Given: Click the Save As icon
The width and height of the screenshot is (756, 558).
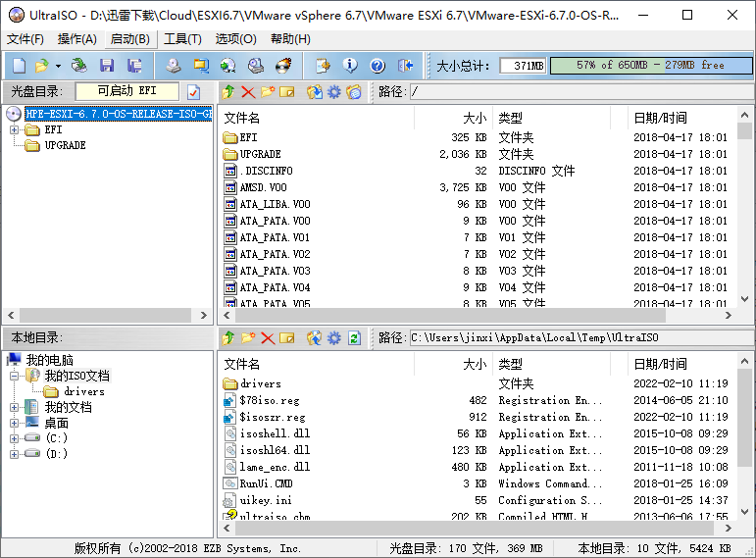Looking at the screenshot, I should coord(134,66).
